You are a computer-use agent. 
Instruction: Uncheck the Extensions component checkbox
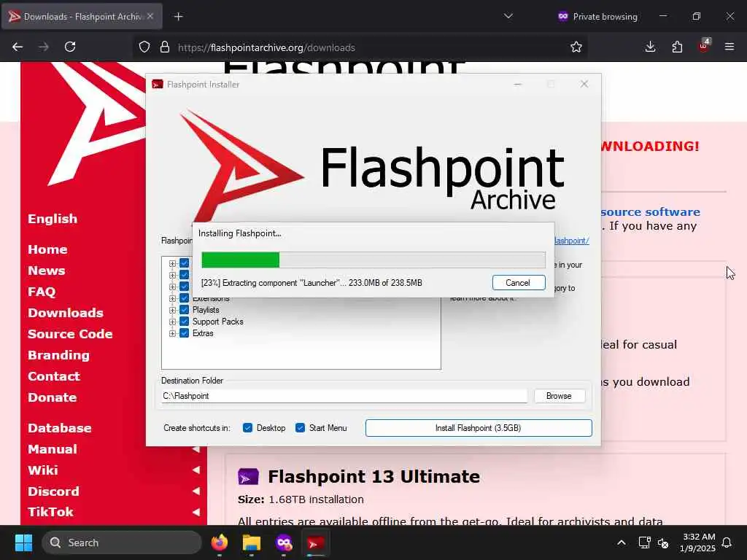tap(185, 298)
